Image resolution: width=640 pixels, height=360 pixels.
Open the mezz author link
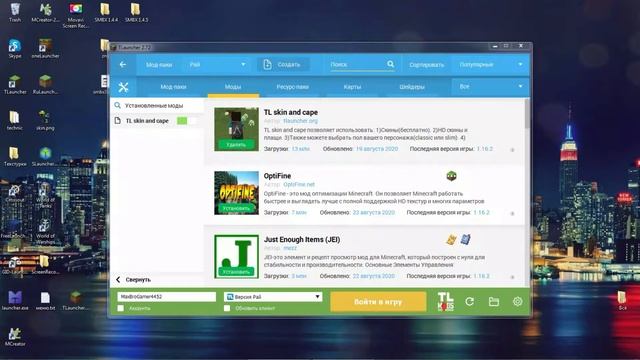tap(290, 248)
